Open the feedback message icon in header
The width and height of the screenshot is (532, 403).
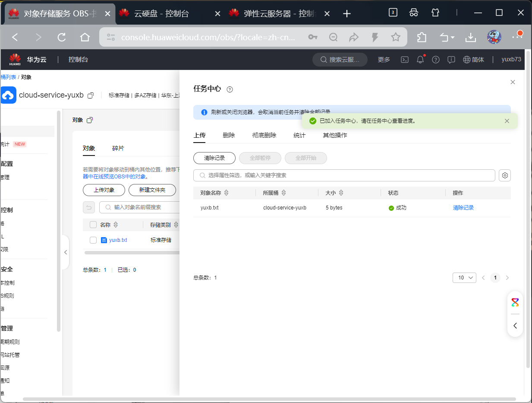[x=451, y=60]
